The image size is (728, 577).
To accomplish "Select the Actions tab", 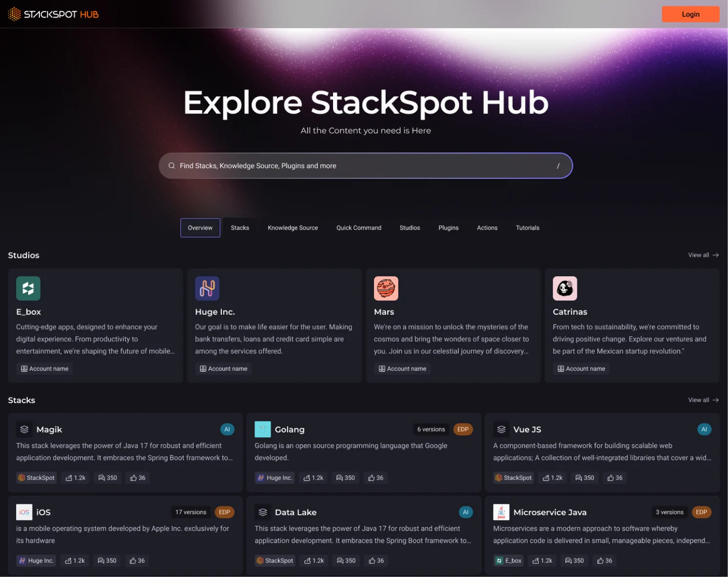I will click(487, 228).
